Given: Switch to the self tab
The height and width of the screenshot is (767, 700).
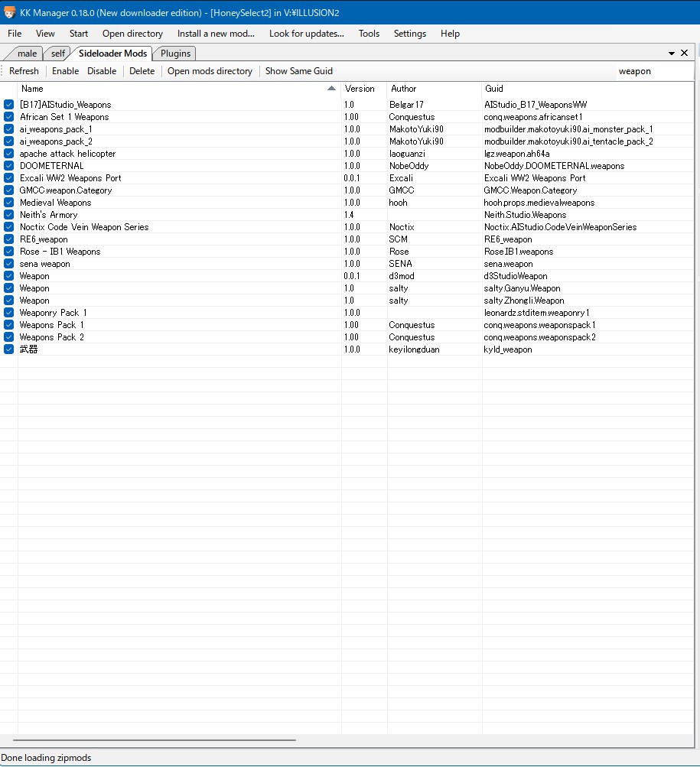Looking at the screenshot, I should tap(58, 54).
